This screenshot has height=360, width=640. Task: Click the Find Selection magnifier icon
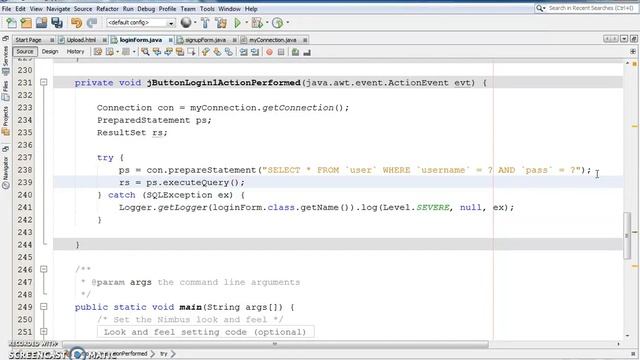click(145, 52)
